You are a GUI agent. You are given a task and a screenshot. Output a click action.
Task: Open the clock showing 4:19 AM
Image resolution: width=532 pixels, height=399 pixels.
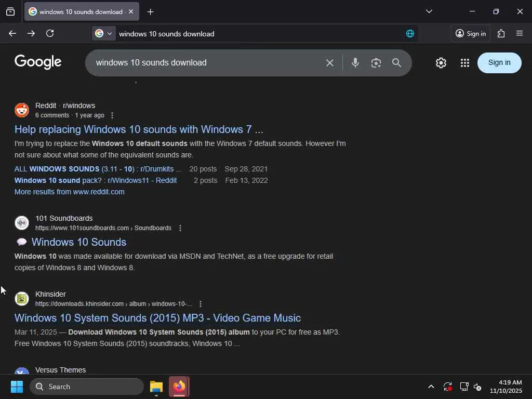click(x=506, y=387)
